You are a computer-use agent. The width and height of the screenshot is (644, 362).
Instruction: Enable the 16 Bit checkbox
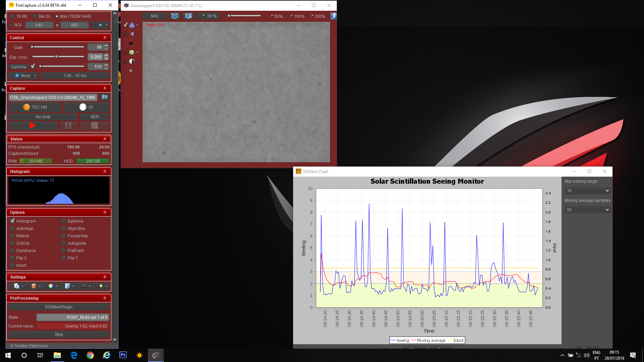point(12,16)
